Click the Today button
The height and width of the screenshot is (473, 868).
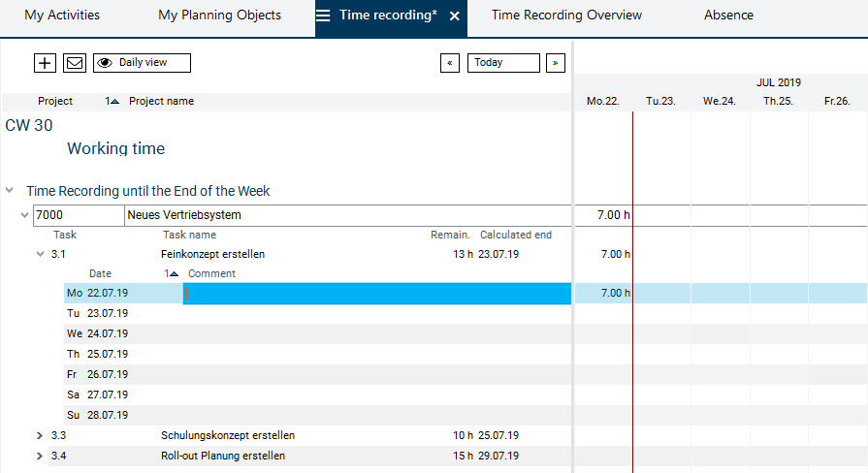click(x=502, y=63)
